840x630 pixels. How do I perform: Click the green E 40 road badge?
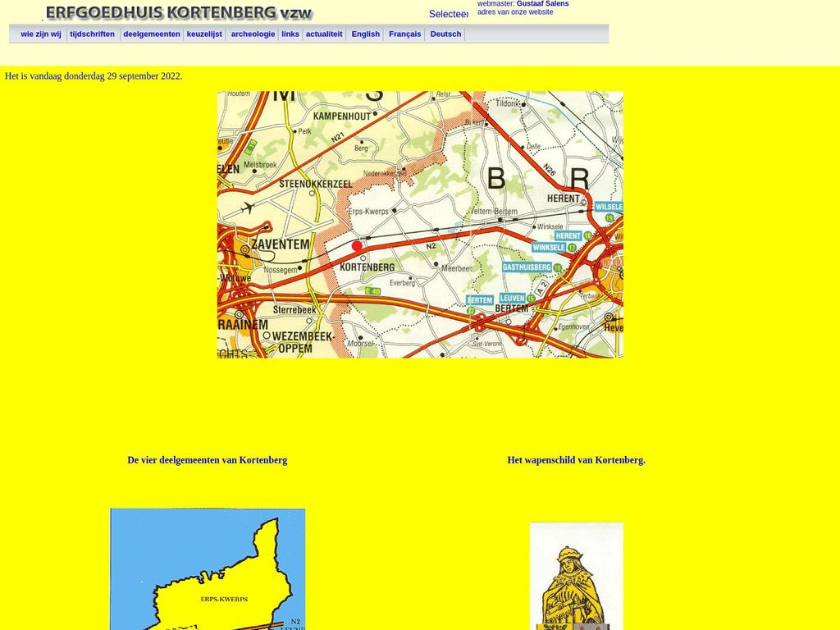pos(372,291)
